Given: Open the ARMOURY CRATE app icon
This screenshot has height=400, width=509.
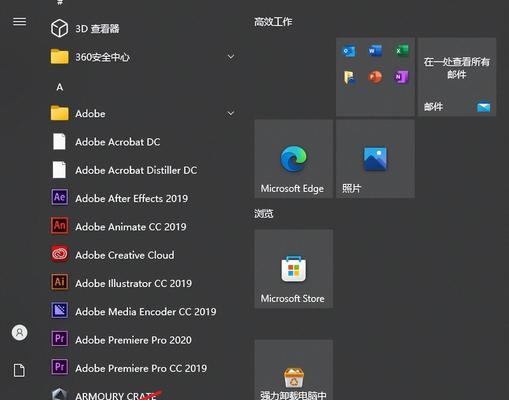Looking at the screenshot, I should [60, 394].
